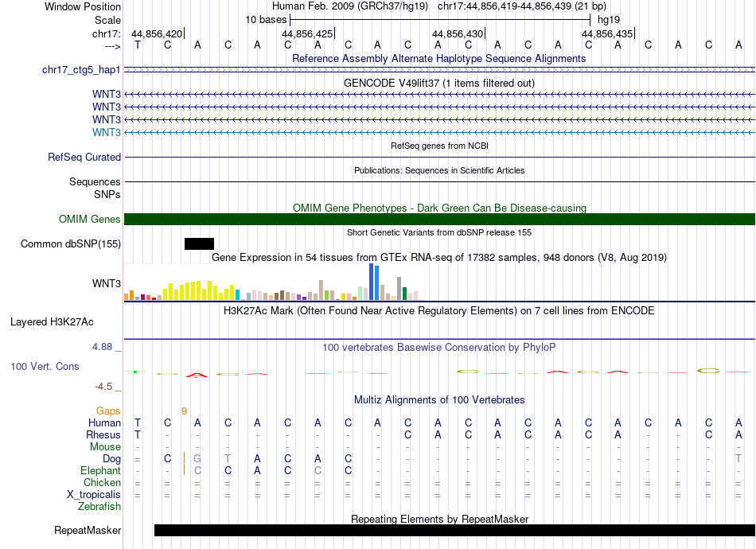Select the X_tropicalis species label
This screenshot has height=549, width=756.
click(94, 495)
